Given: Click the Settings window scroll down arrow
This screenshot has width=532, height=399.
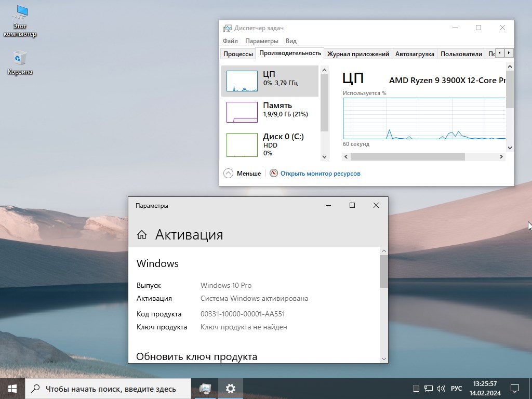Looking at the screenshot, I should (384, 358).
